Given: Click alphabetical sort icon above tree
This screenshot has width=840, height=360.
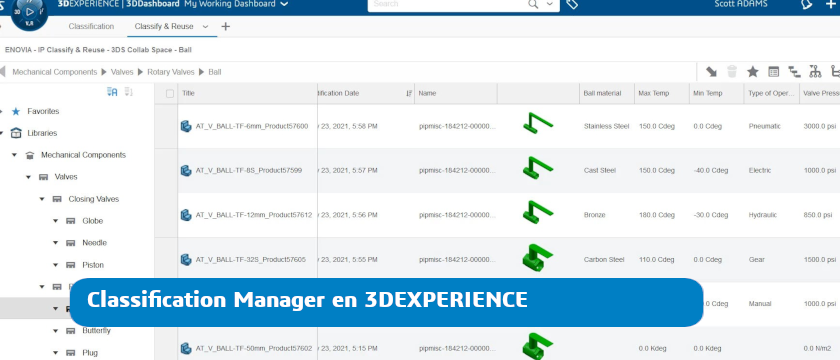Looking at the screenshot, I should click(112, 92).
